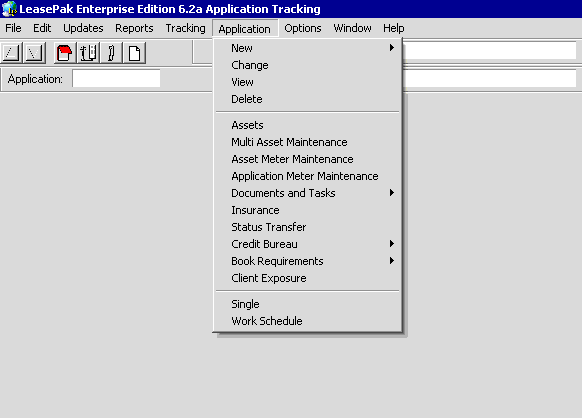This screenshot has height=418, width=582.
Task: Click the LeasePak globe icon in title bar
Action: click(9, 9)
